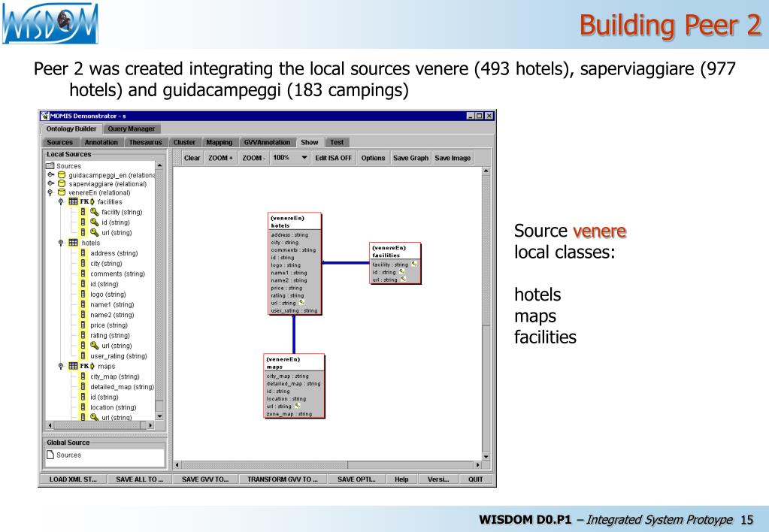Click the attribute icon beside user_rating (string)
The image size is (769, 532).
click(83, 356)
